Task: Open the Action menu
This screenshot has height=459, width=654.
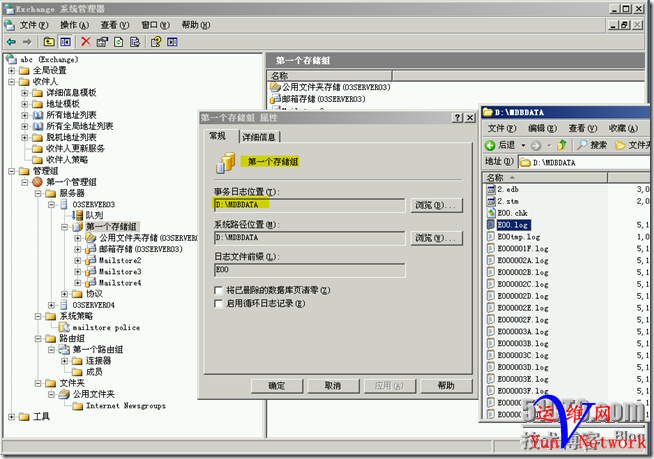Action: coord(75,25)
